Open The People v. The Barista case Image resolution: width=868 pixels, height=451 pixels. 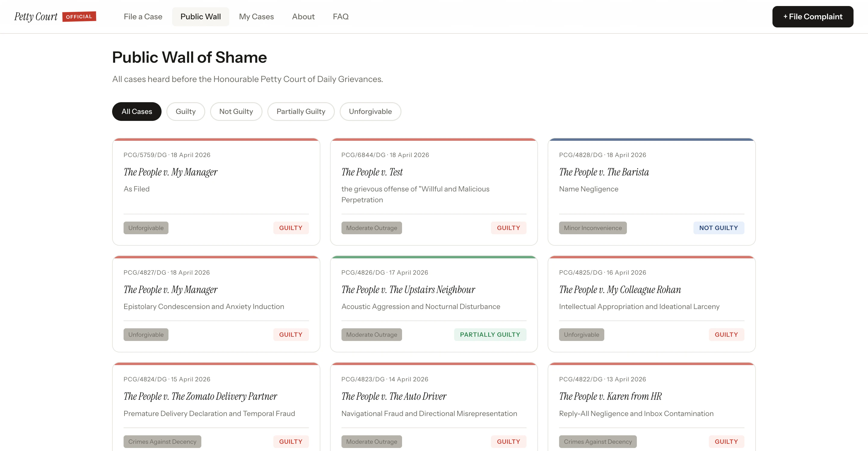point(603,172)
